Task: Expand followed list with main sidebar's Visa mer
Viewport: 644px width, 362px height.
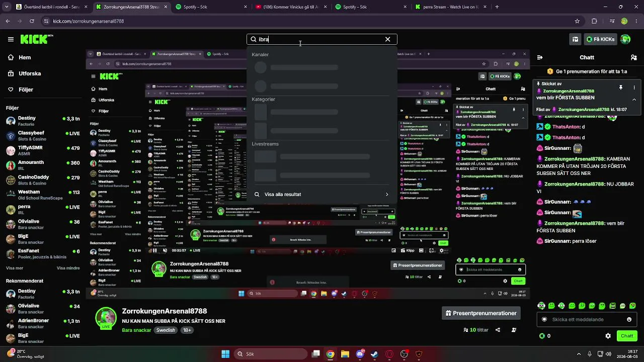Action: click(x=15, y=268)
